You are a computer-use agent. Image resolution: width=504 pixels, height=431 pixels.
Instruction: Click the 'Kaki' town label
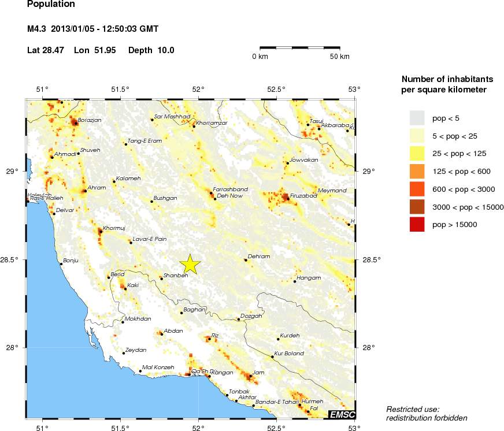(133, 285)
